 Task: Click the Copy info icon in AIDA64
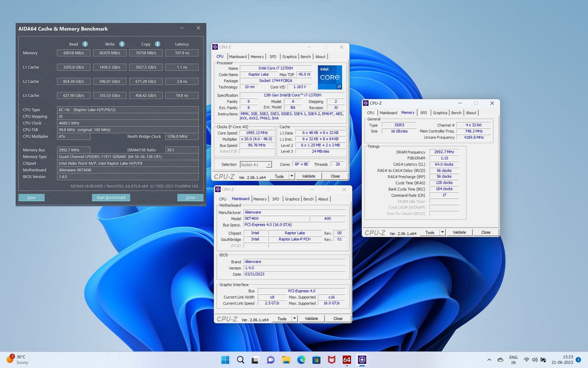[x=157, y=44]
